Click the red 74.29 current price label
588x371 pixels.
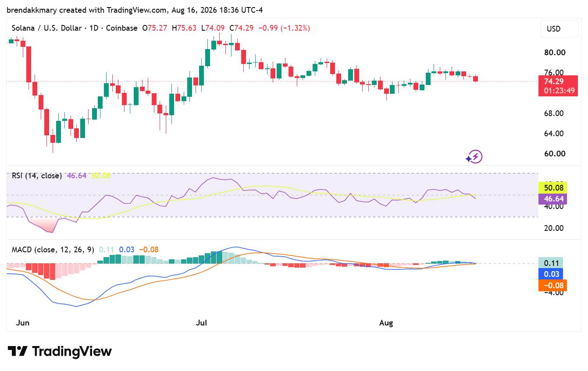click(x=554, y=81)
